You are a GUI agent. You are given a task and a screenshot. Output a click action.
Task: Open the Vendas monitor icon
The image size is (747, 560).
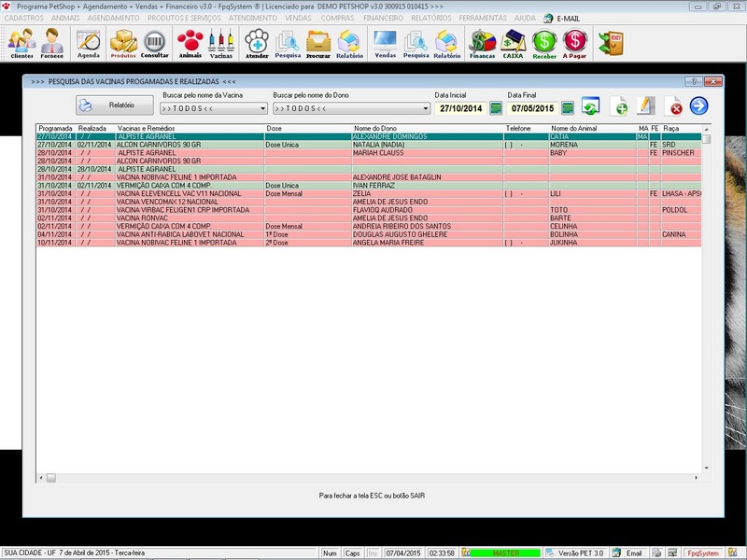tap(385, 43)
